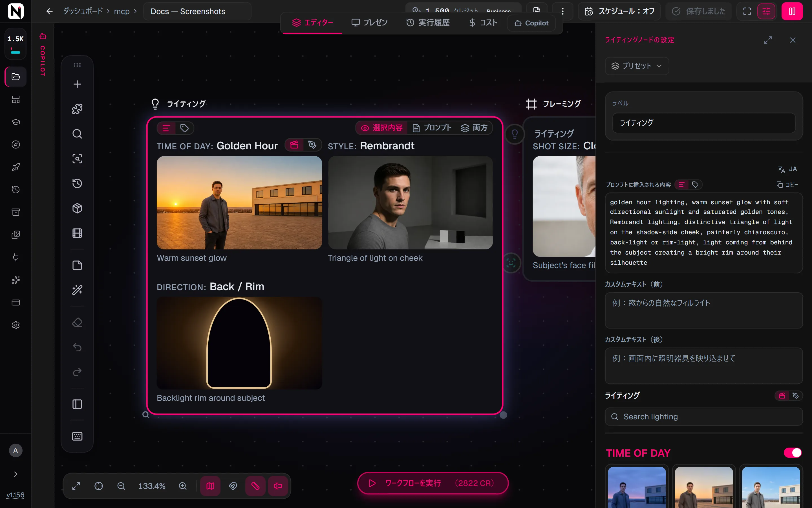This screenshot has height=508, width=812.
Task: Select the film strip tool
Action: point(77,233)
